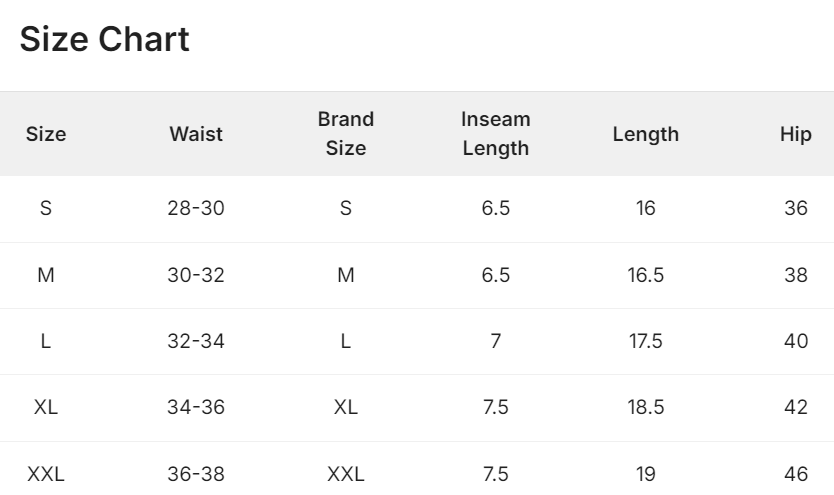Click the 18.5 length value
Viewport: 834px width, 495px height.
click(x=646, y=408)
